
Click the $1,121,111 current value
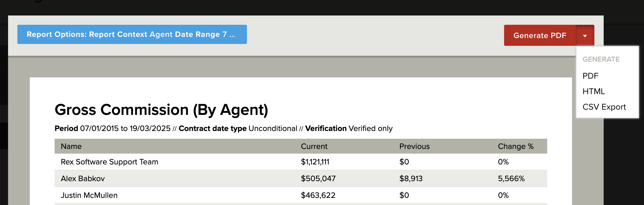[x=315, y=162]
